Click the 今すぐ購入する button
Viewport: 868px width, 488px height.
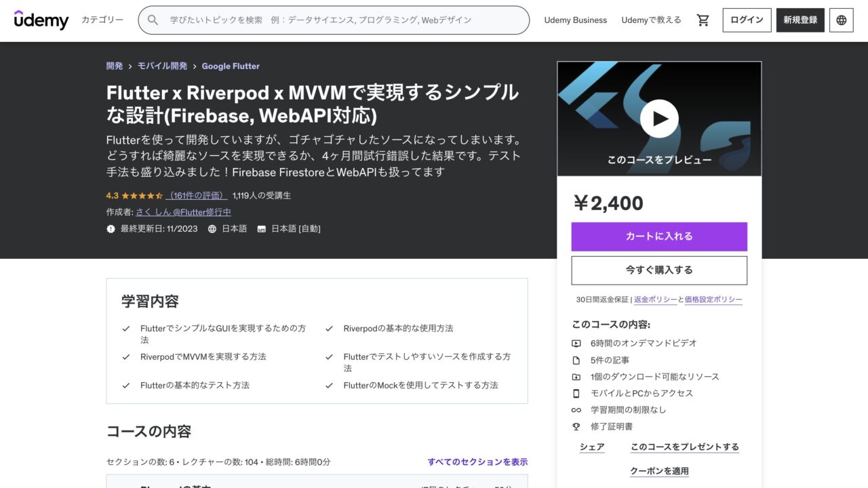(x=658, y=270)
